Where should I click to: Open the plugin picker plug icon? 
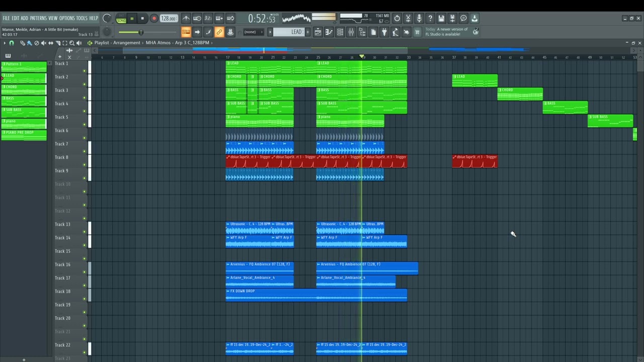pyautogui.click(x=384, y=32)
